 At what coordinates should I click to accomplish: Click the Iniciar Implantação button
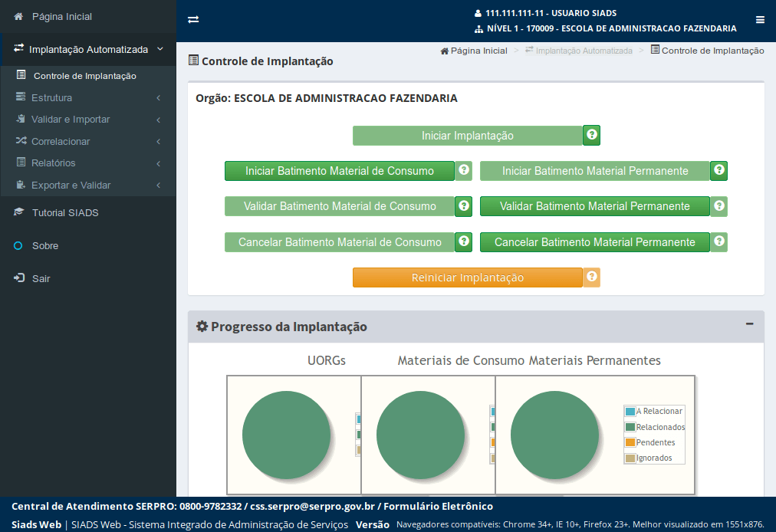pyautogui.click(x=467, y=135)
